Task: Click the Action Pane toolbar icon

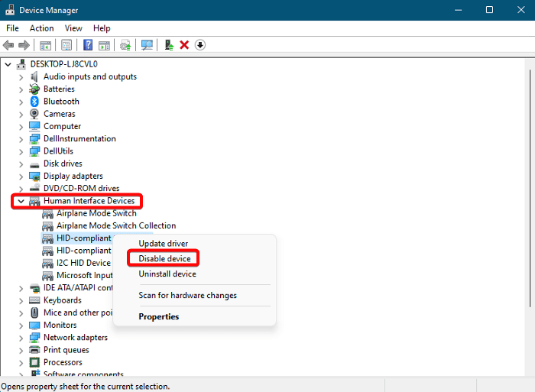Action: pos(104,45)
